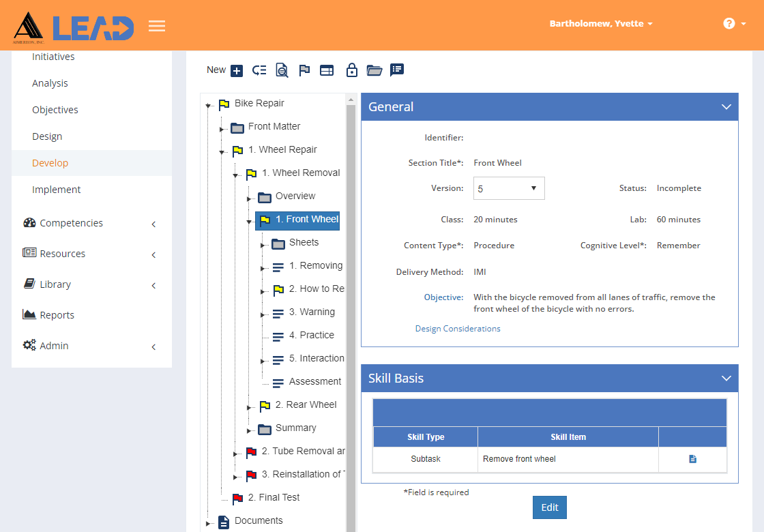Image resolution: width=764 pixels, height=532 pixels.
Task: Click the padlock lock icon
Action: (352, 71)
